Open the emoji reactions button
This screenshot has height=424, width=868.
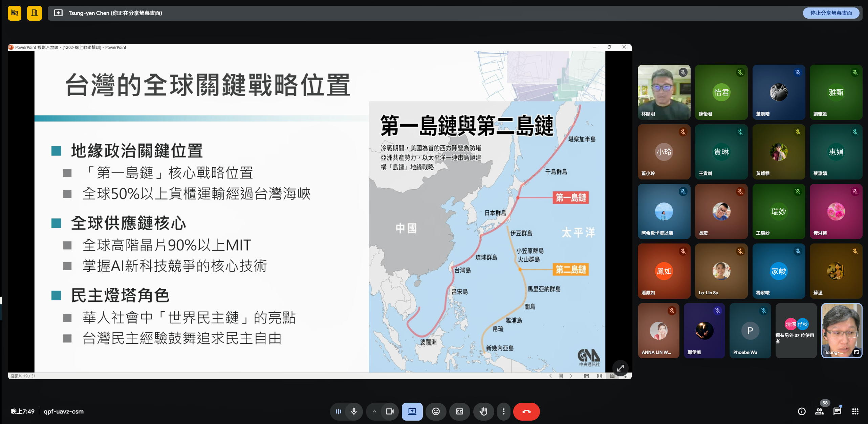click(x=436, y=411)
